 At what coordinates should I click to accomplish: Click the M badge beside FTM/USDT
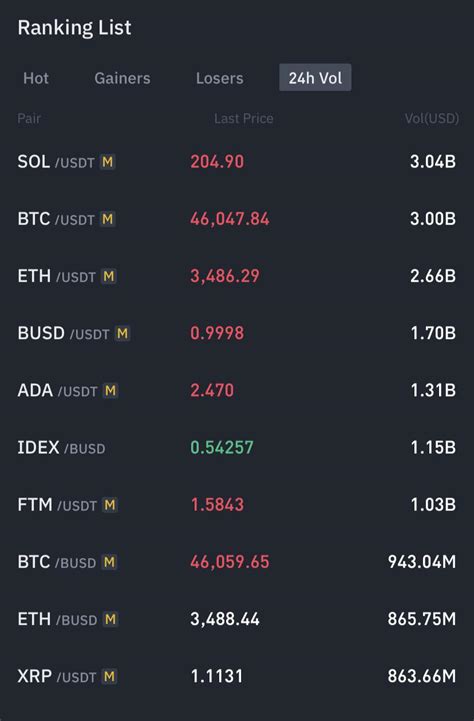[109, 505]
